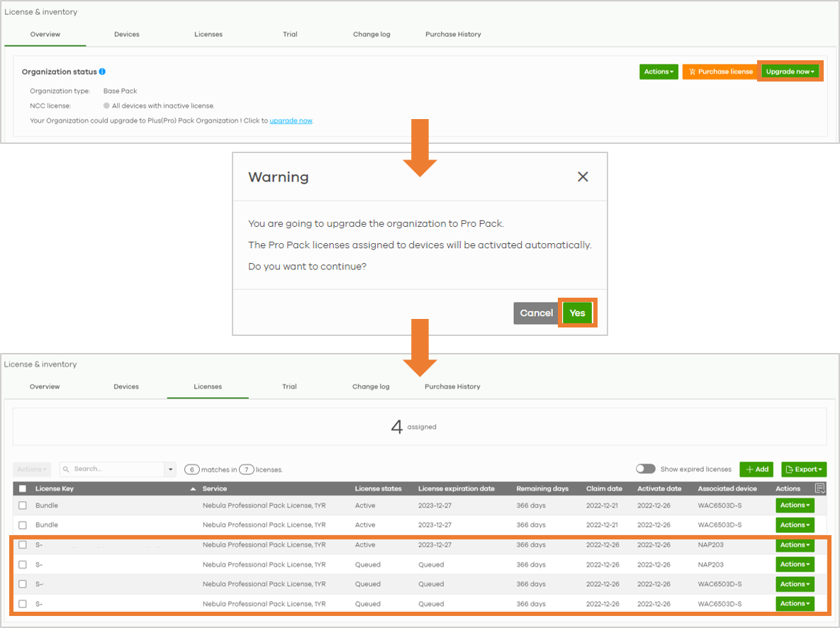The height and width of the screenshot is (628, 840).
Task: Sort by License Key arrow icon
Action: 193,488
